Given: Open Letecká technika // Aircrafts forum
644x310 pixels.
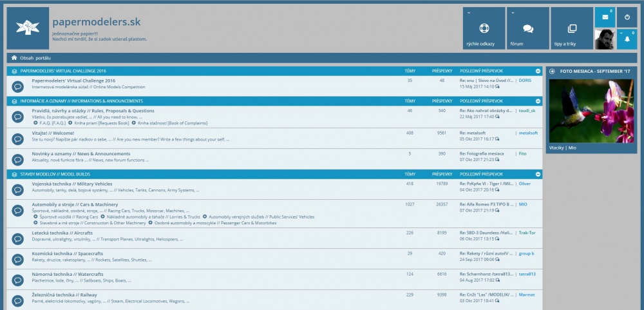Looking at the screenshot, I should (62, 233).
